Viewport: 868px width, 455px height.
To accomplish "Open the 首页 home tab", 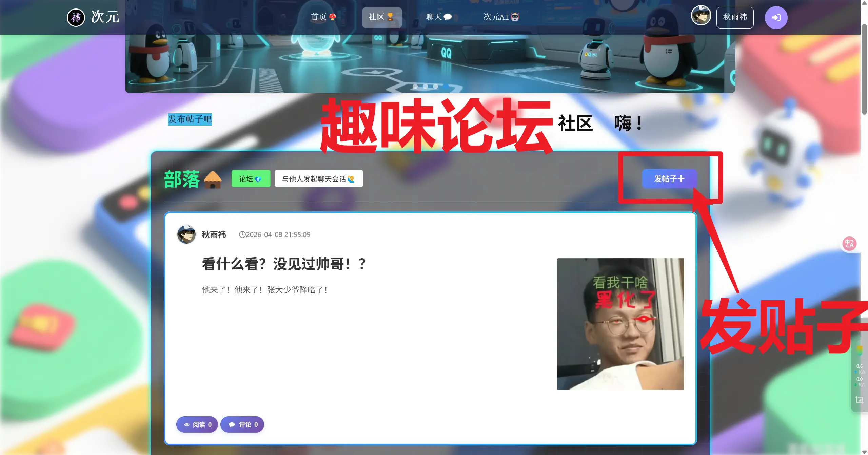I will point(323,17).
